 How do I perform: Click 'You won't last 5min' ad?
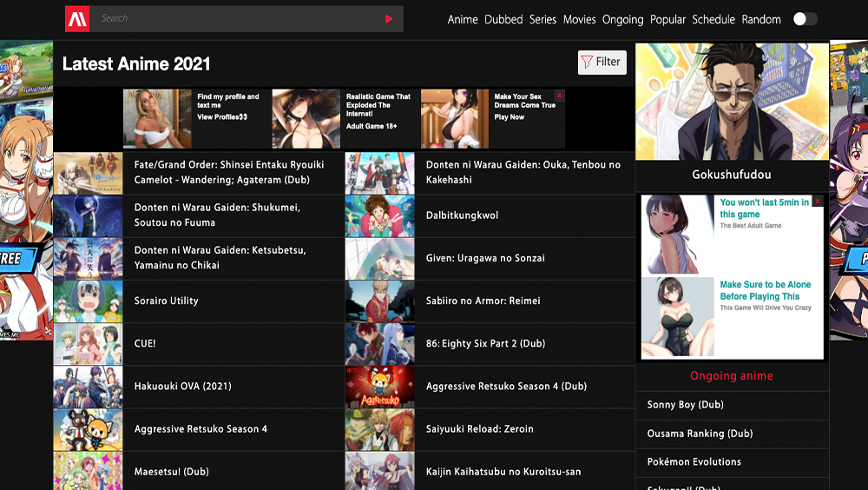(732, 234)
